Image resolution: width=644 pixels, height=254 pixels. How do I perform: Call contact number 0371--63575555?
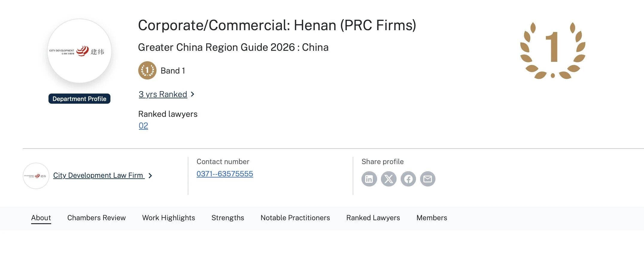tap(225, 174)
